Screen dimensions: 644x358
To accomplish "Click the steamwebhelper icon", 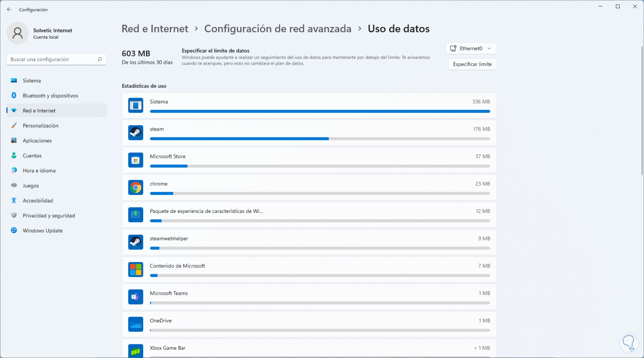I will 135,242.
